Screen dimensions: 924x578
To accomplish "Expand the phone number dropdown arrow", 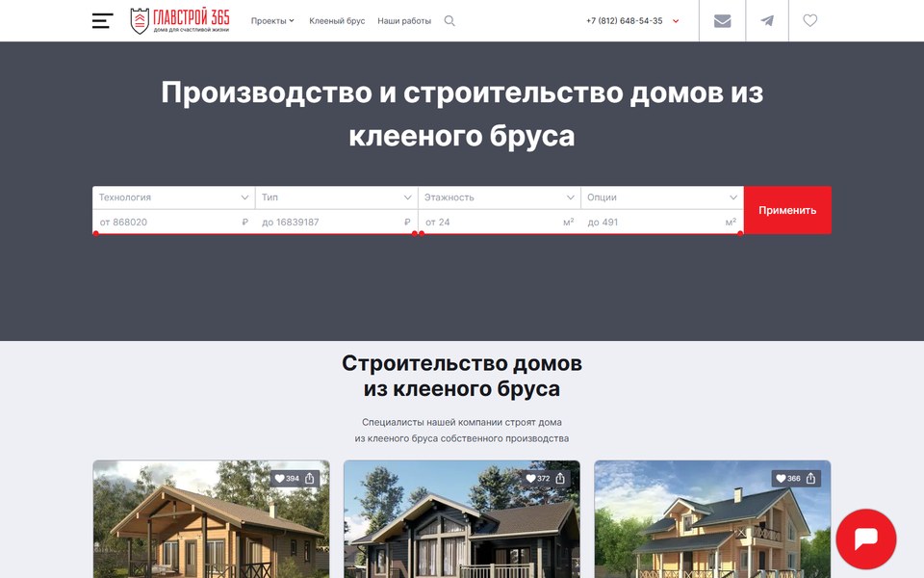I will [676, 21].
